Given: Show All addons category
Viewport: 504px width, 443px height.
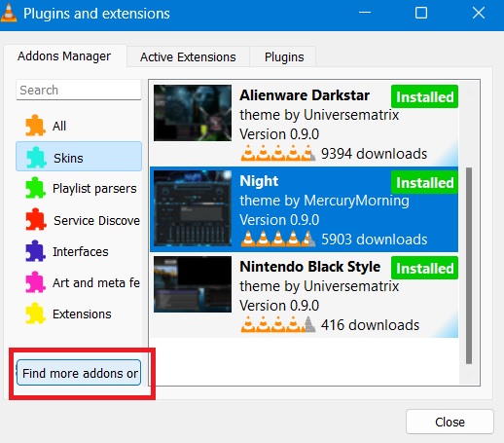Looking at the screenshot, I should 59,126.
